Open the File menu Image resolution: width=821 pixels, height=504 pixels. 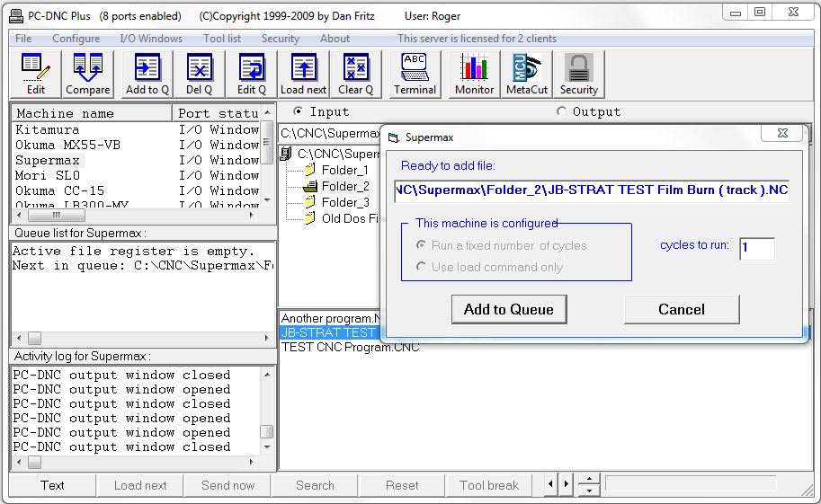point(23,39)
